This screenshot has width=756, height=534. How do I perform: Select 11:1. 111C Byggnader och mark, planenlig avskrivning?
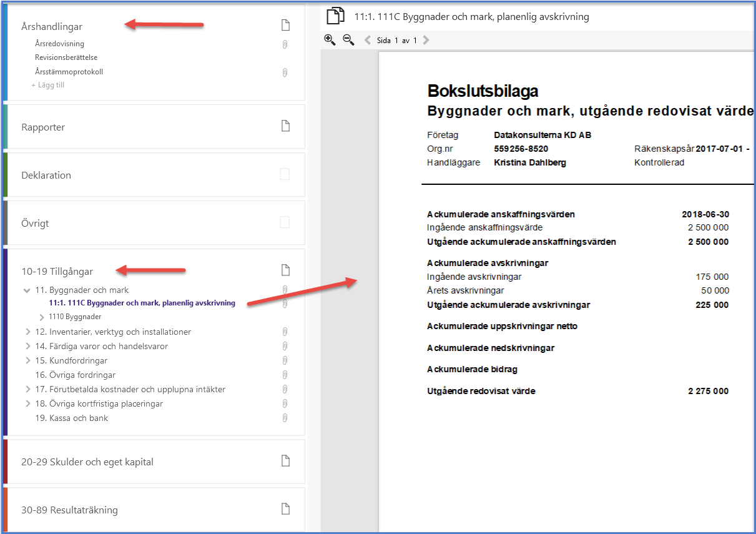coord(142,303)
